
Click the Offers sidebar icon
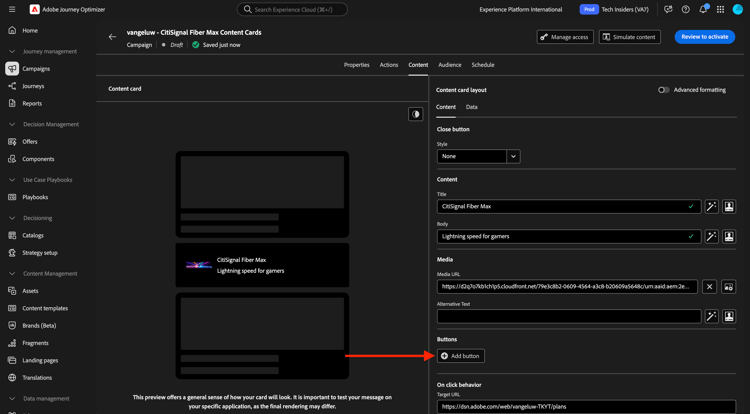click(12, 142)
